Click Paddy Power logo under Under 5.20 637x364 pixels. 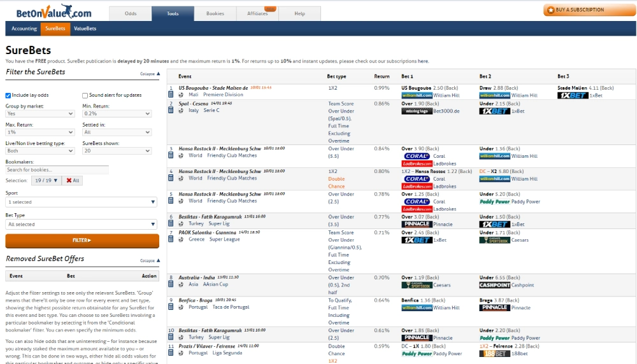[x=494, y=202]
